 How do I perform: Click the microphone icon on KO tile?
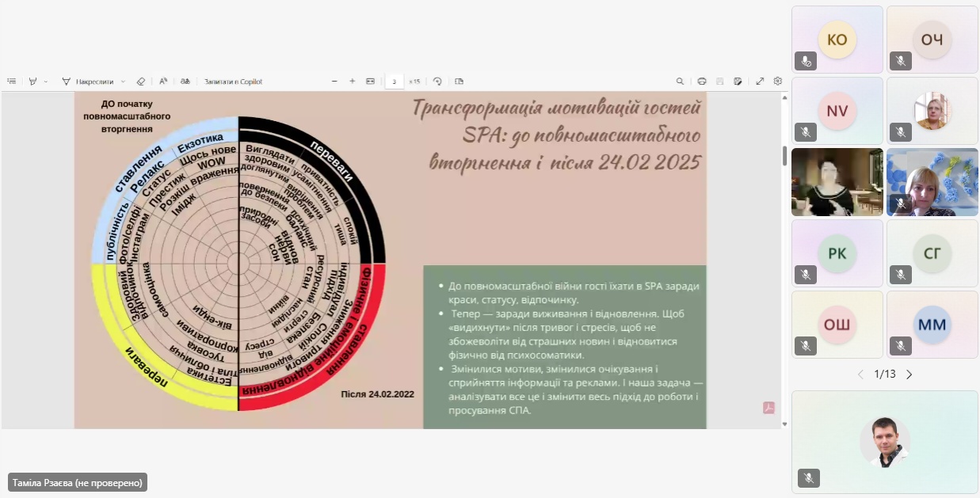pos(806,61)
